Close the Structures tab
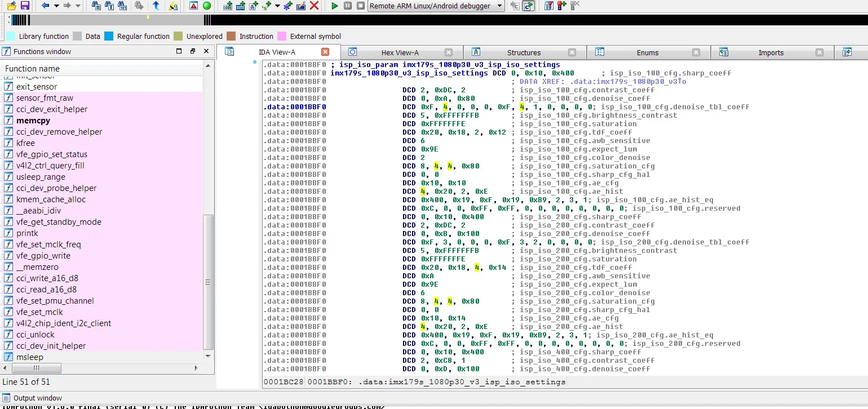The height and width of the screenshot is (409, 868). [x=572, y=52]
